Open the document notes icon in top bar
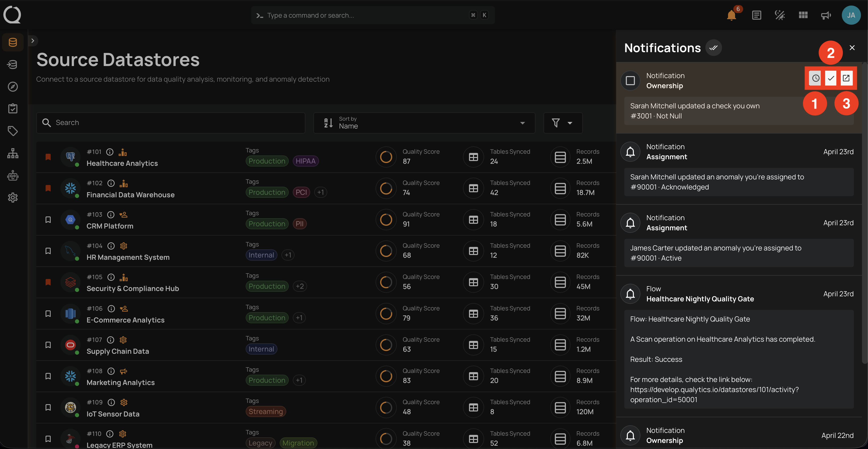 (x=756, y=15)
